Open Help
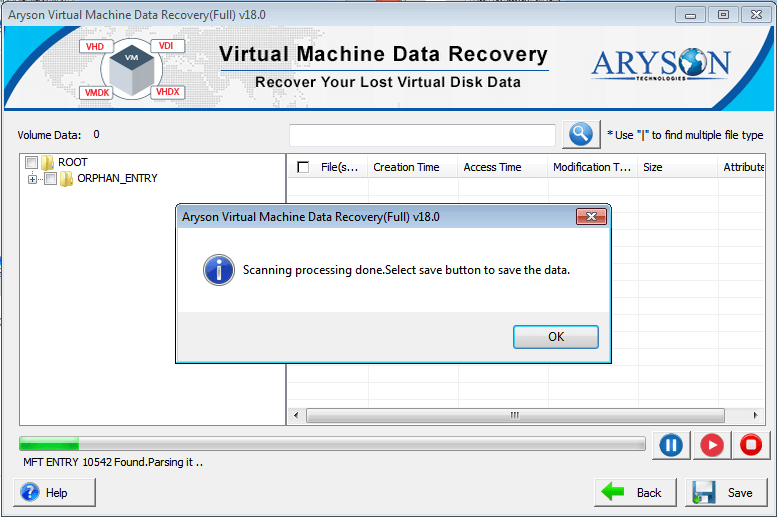The height and width of the screenshot is (517, 777). click(x=55, y=492)
